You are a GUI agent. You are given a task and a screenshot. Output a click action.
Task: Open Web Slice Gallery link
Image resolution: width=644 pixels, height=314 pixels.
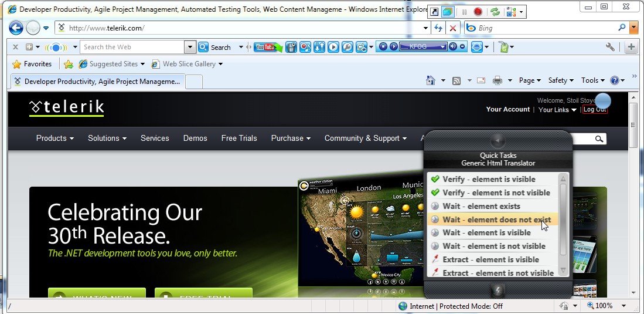click(187, 64)
